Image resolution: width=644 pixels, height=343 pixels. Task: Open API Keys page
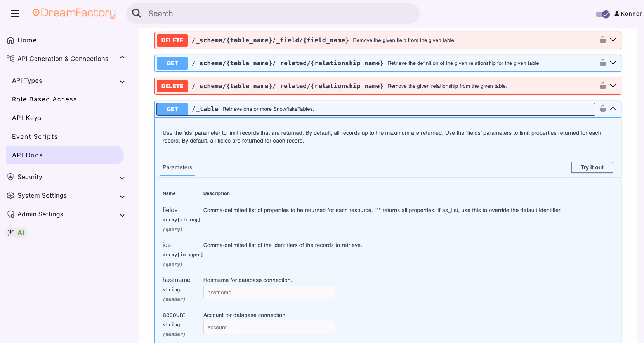coord(27,118)
